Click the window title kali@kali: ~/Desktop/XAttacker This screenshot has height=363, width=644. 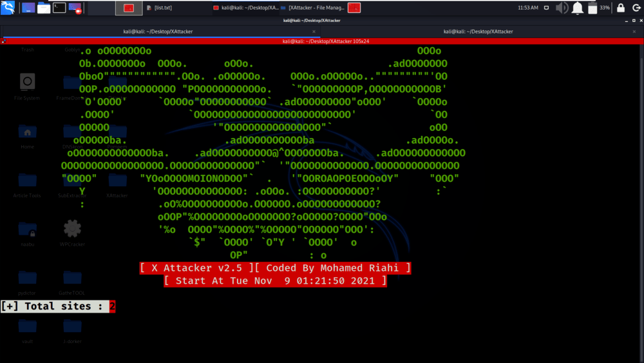(x=312, y=20)
